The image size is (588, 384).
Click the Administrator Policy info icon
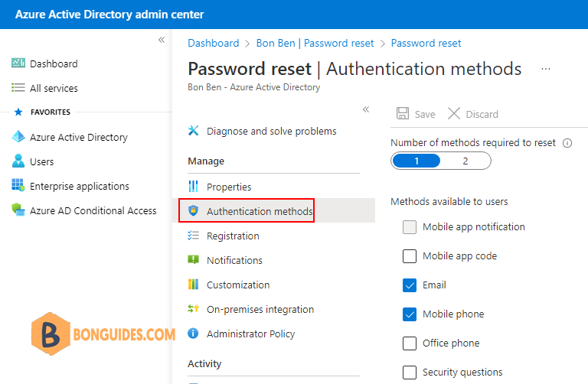coord(193,333)
